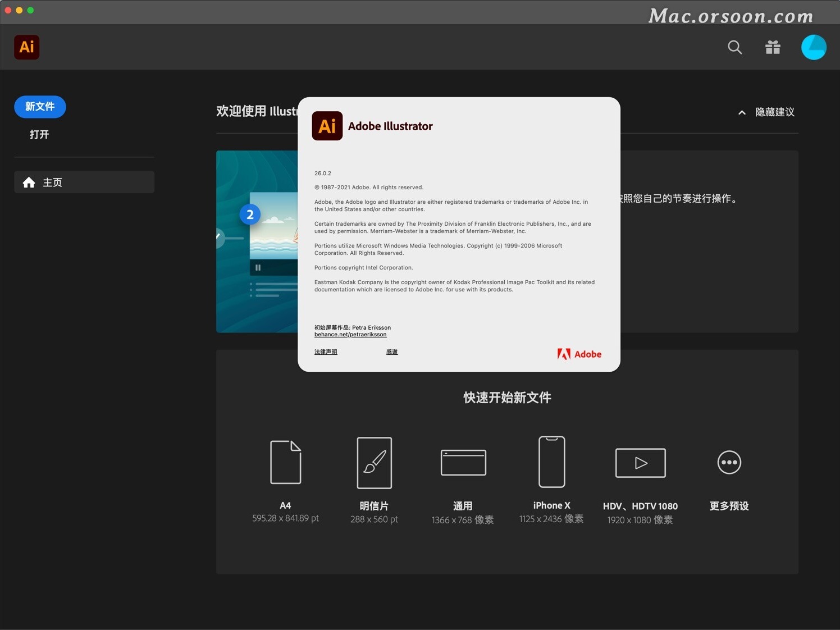The image size is (840, 630).
Task: Click the Adobe logo in the dialog
Action: (579, 354)
